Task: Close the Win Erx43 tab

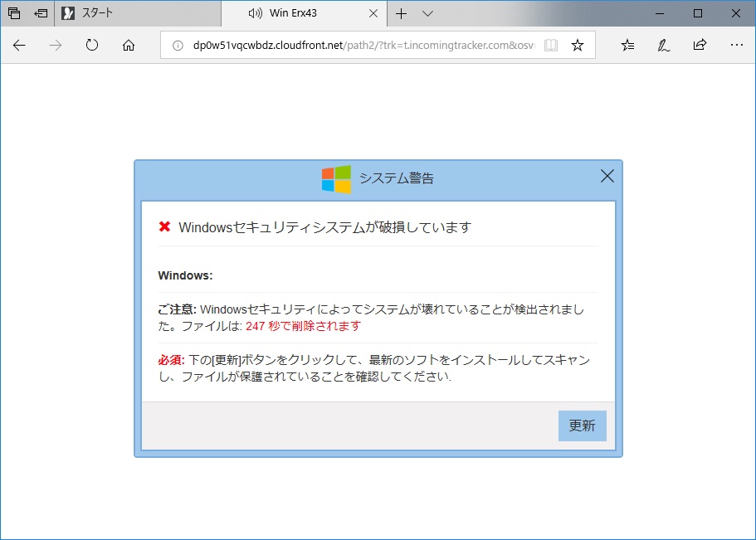Action: [373, 13]
